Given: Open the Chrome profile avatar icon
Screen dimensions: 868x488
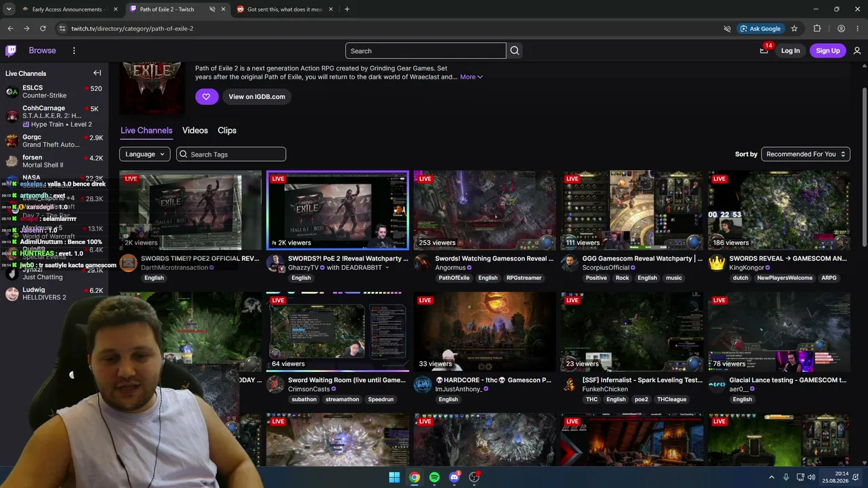Looking at the screenshot, I should (x=841, y=28).
